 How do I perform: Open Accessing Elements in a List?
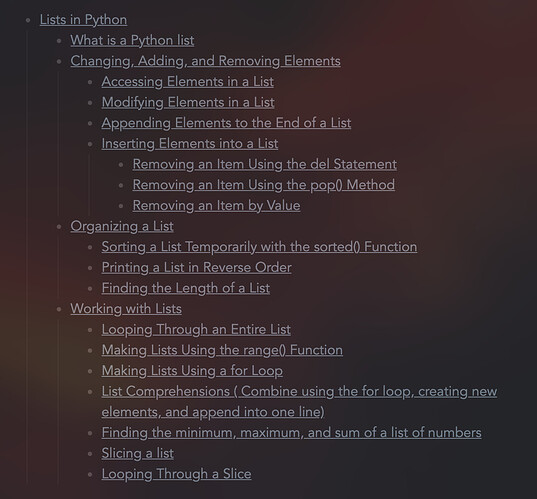[188, 82]
